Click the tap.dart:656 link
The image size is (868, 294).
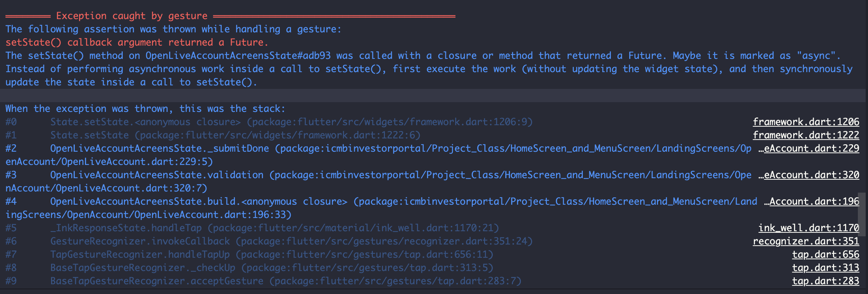(x=825, y=255)
